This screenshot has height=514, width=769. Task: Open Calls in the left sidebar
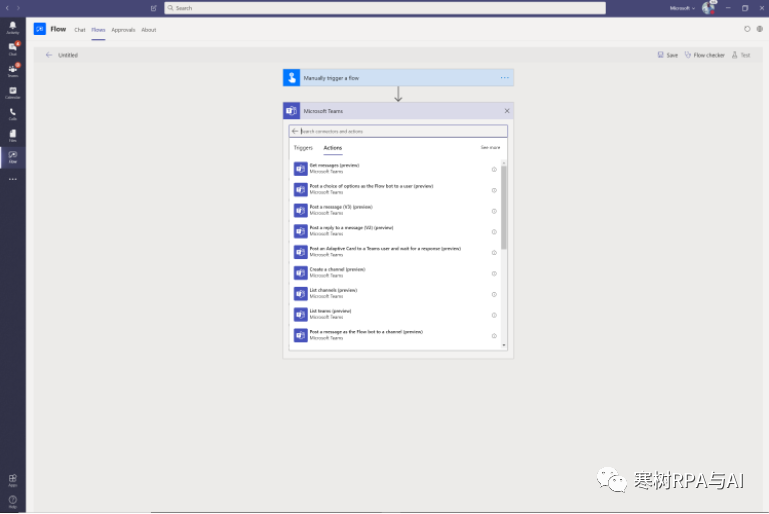[x=13, y=114]
